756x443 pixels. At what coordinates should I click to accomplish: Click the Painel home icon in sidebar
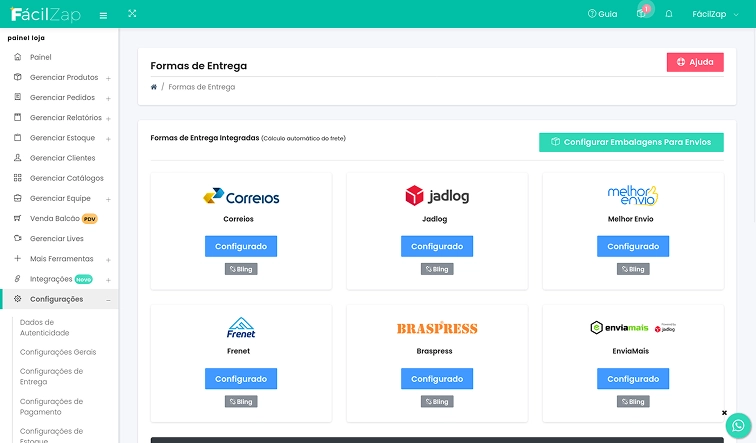(18, 56)
